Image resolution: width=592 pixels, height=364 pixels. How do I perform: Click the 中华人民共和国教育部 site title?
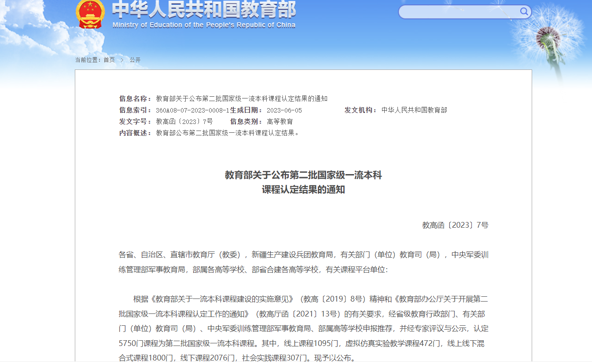[204, 9]
